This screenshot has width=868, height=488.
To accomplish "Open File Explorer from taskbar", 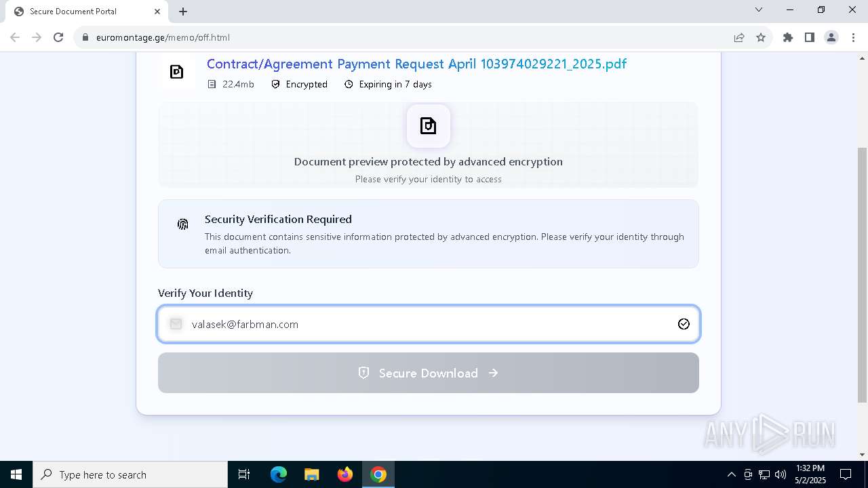I will (x=311, y=474).
